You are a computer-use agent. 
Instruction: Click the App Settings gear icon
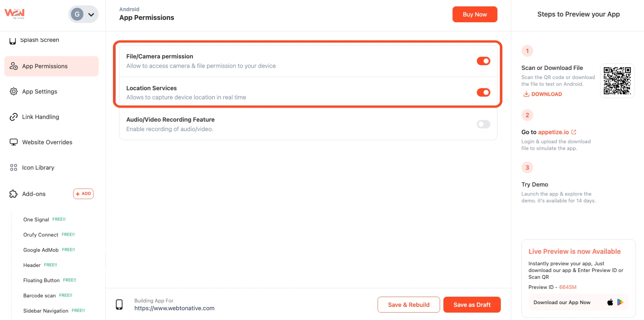tap(13, 91)
